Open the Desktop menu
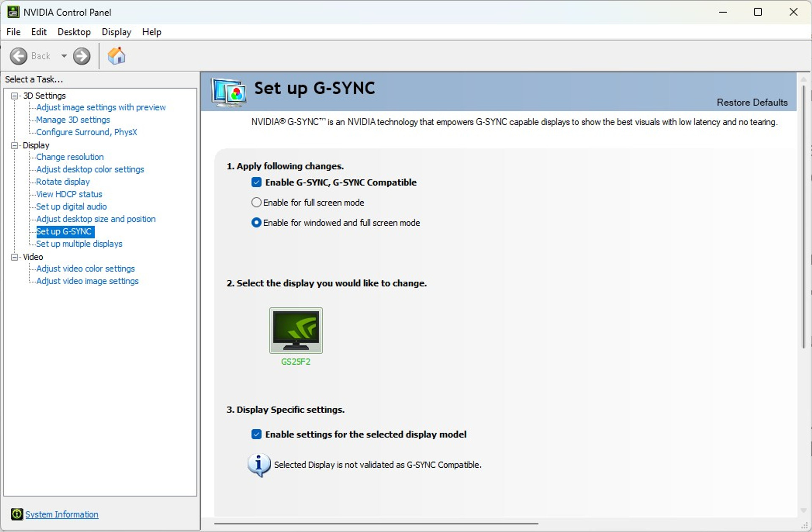 [x=74, y=32]
